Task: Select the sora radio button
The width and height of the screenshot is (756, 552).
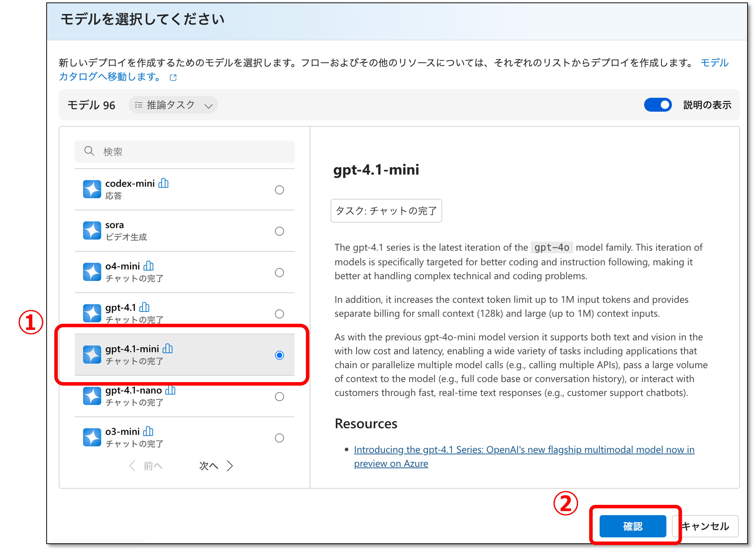Action: pyautogui.click(x=279, y=231)
